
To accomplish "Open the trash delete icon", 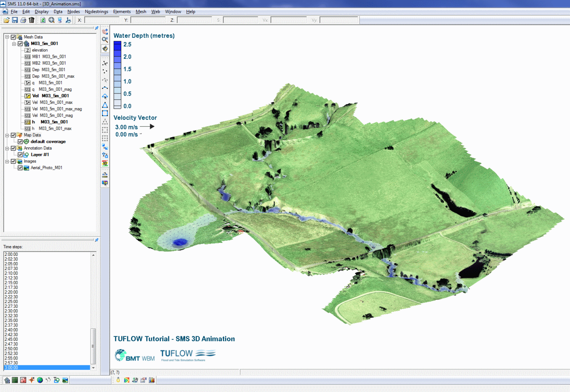I will (x=32, y=20).
